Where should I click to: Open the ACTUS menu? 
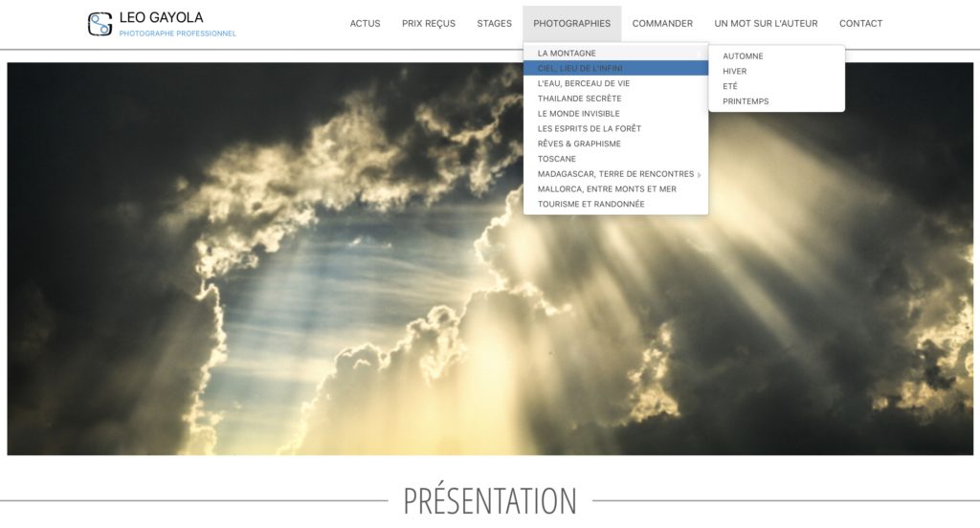click(x=365, y=24)
